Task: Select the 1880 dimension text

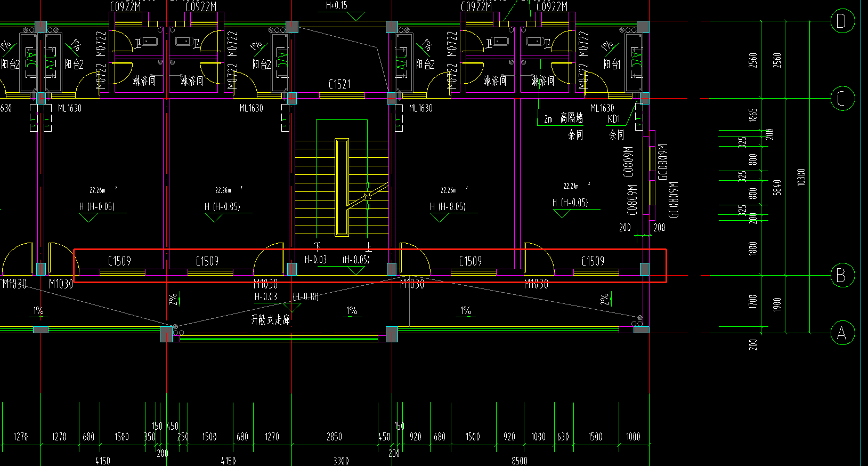Action: click(753, 249)
